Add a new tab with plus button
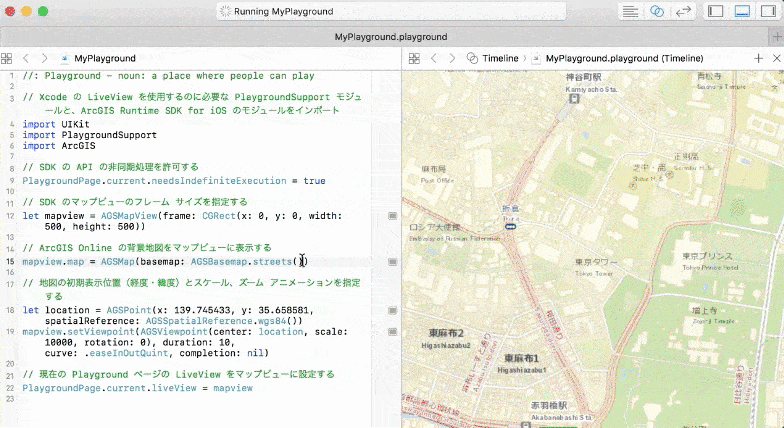The width and height of the screenshot is (784, 428). 776,37
